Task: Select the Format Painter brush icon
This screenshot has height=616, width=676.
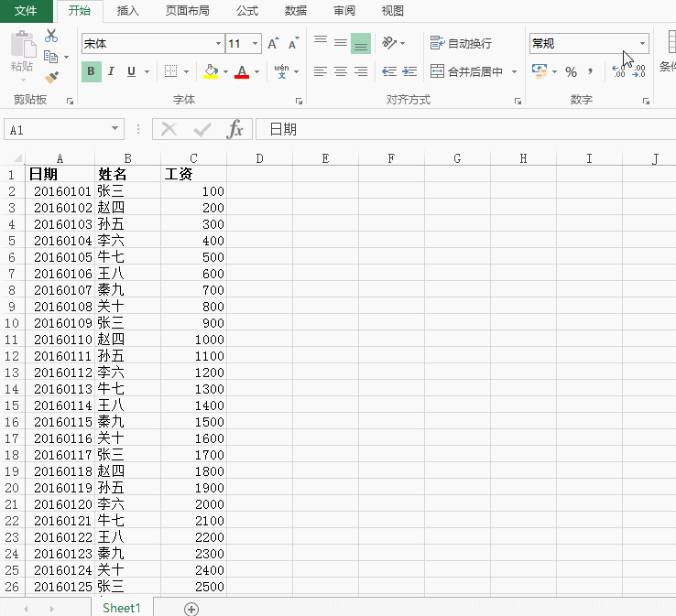Action: tap(51, 78)
